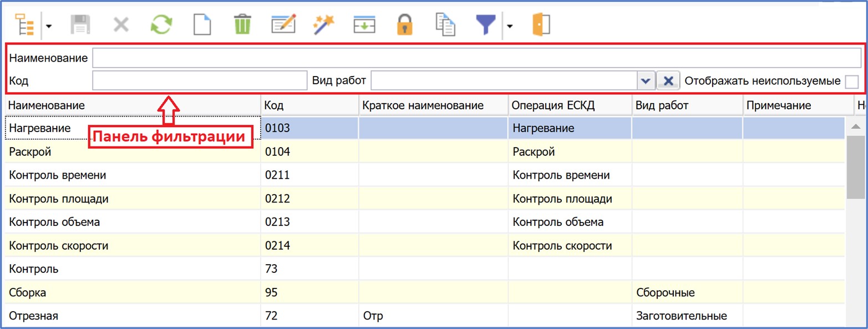This screenshot has width=868, height=329.
Task: Click the orange exit door icon
Action: coord(541,26)
